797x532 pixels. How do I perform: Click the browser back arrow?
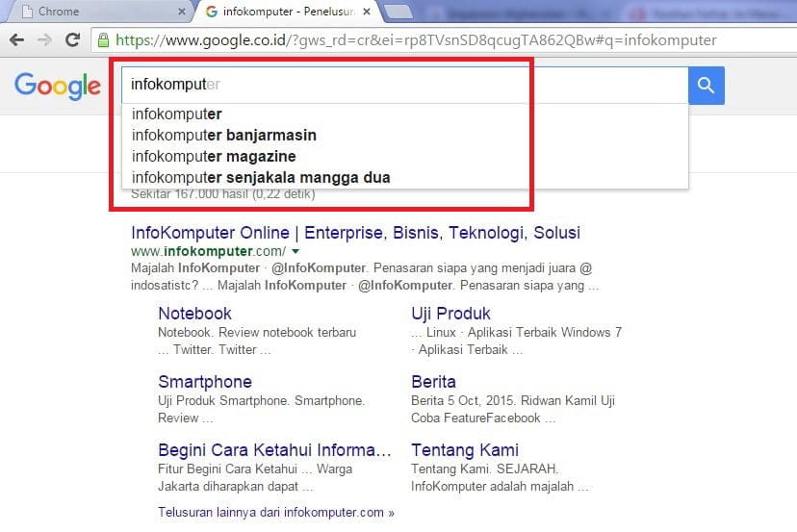click(x=16, y=40)
